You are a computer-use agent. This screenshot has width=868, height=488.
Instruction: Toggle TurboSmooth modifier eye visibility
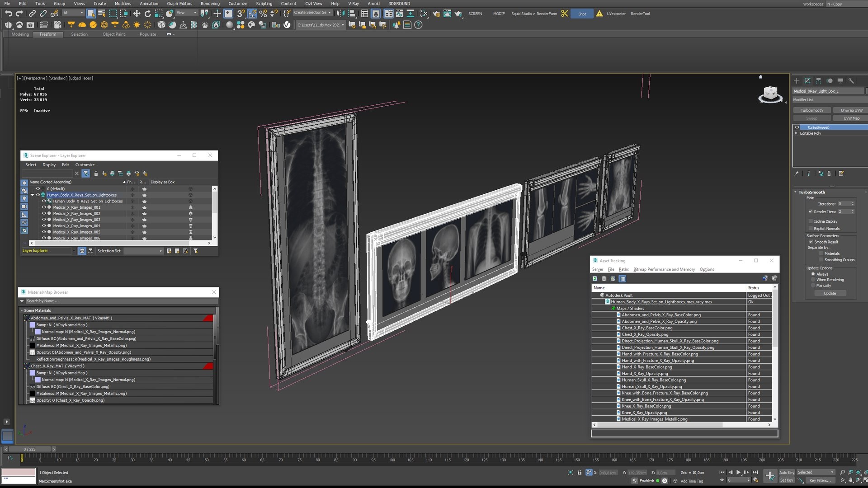[797, 127]
